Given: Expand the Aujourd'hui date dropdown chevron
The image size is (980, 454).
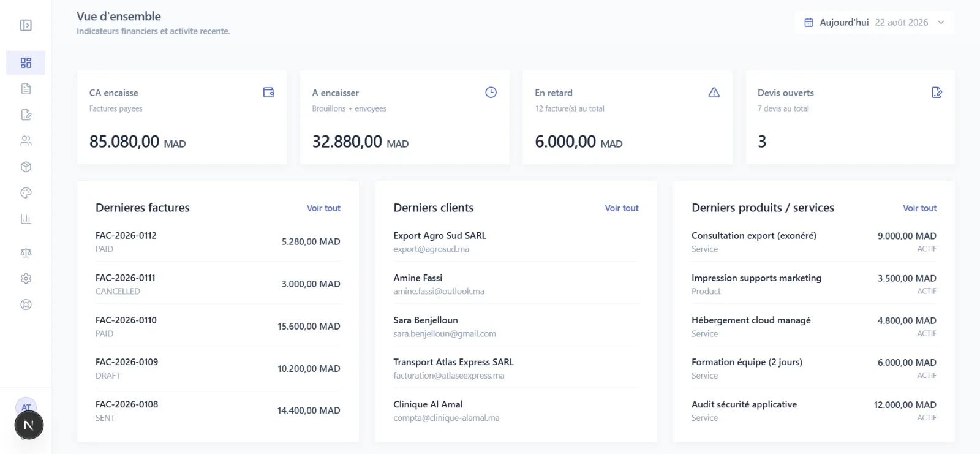Looking at the screenshot, I should click(x=941, y=23).
